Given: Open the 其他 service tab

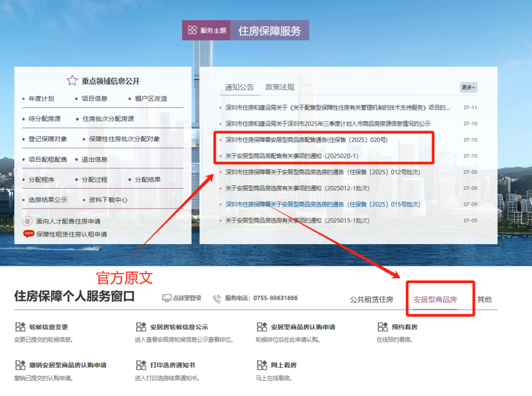Looking at the screenshot, I should pos(484,299).
